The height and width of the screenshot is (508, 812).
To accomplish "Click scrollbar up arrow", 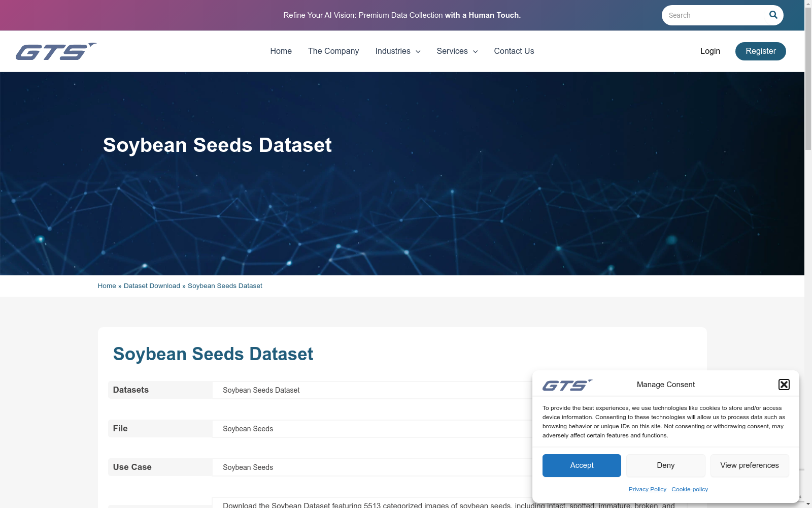I will 808,4.
